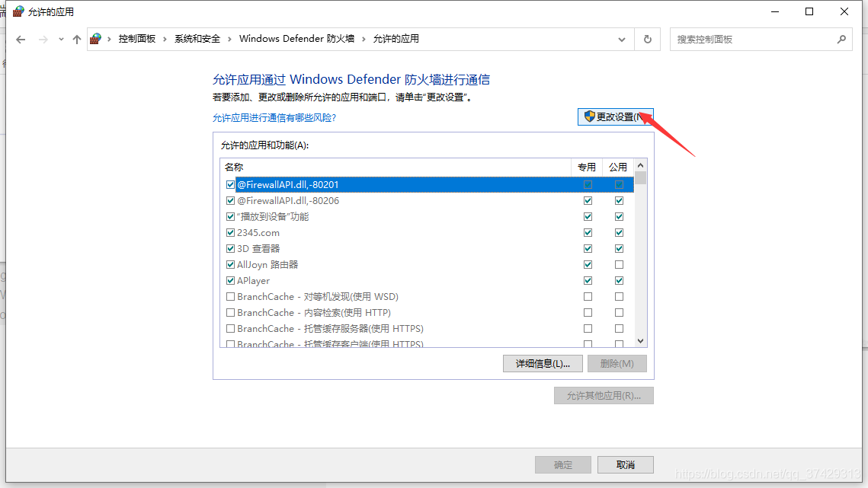Image resolution: width=868 pixels, height=488 pixels.
Task: Click the firewall icon in address bar
Action: click(x=96, y=39)
